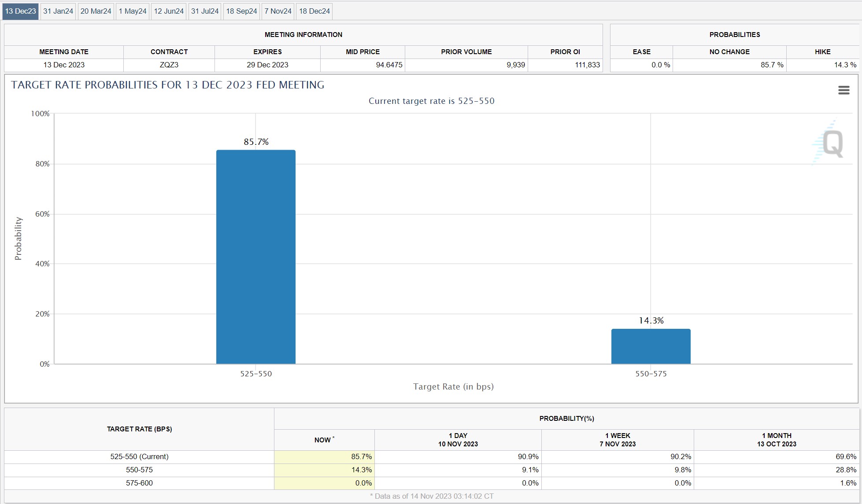Image resolution: width=862 pixels, height=504 pixels.
Task: Select the 20 Mar24 meeting tab
Action: coord(96,11)
